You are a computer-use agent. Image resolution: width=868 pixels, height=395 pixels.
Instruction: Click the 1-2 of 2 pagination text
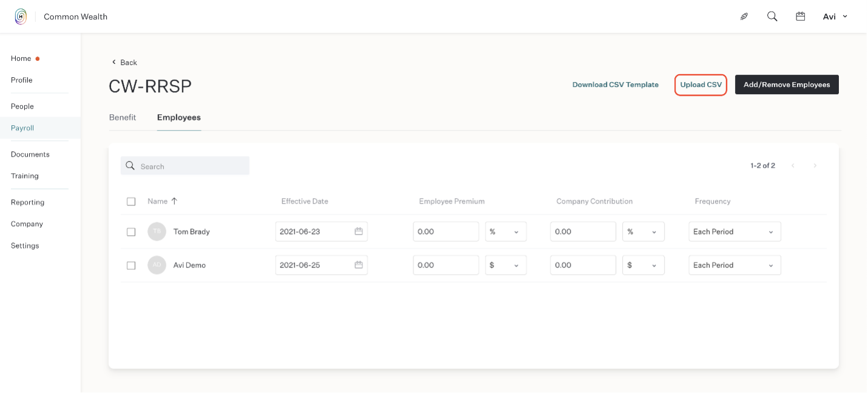click(762, 166)
